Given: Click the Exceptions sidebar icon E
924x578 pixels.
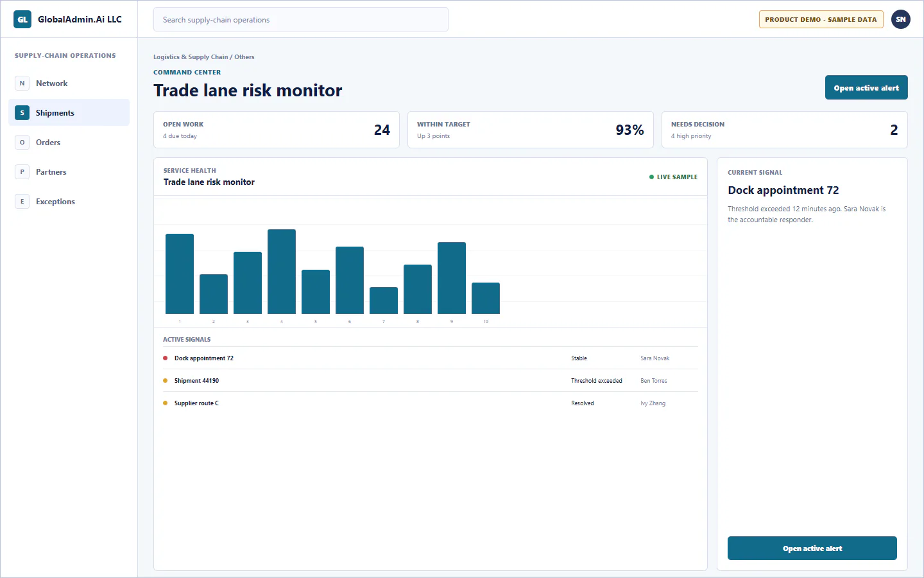Looking at the screenshot, I should click(22, 202).
